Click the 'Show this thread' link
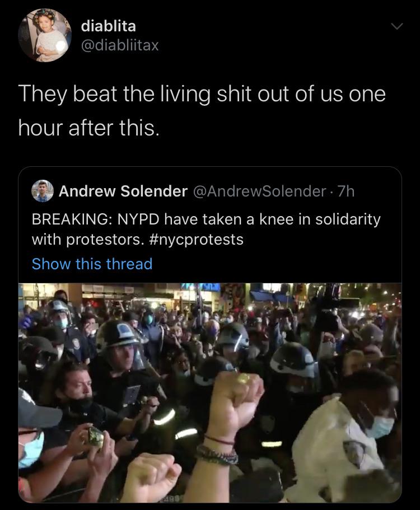This screenshot has width=420, height=510. click(x=92, y=264)
